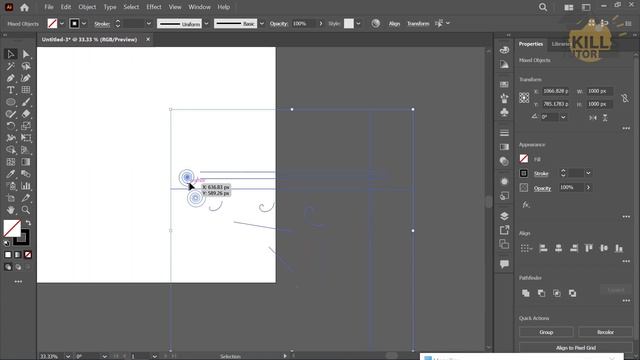Screen dimensions: 640x360
Task: Select the Perspective Grid tool
Action: [x=26, y=150]
